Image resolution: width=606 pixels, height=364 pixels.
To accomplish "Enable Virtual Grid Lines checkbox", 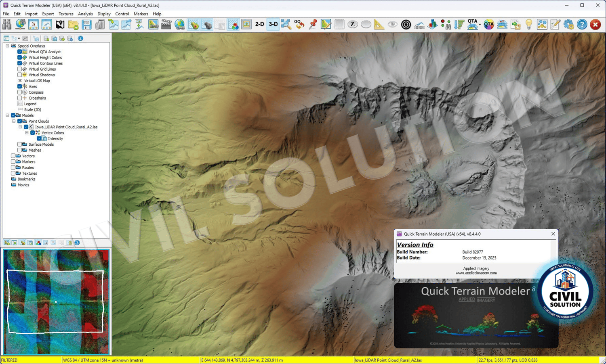I will pos(19,69).
